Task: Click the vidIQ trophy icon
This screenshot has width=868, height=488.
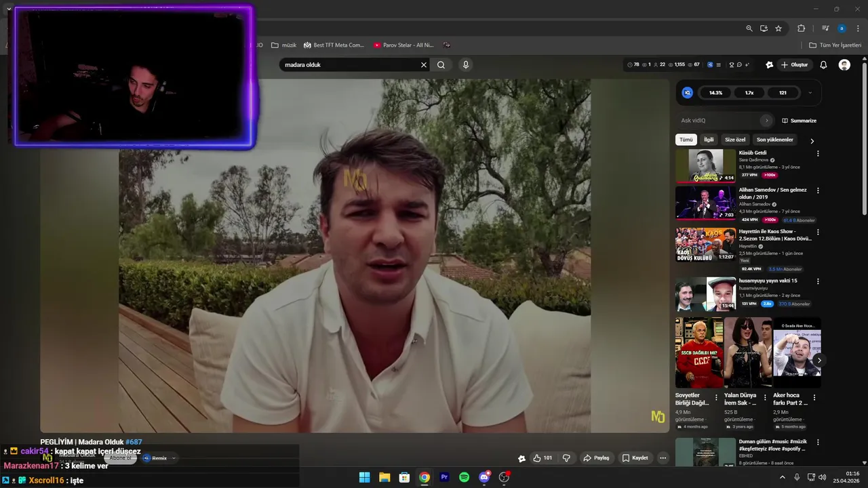Action: pyautogui.click(x=732, y=65)
